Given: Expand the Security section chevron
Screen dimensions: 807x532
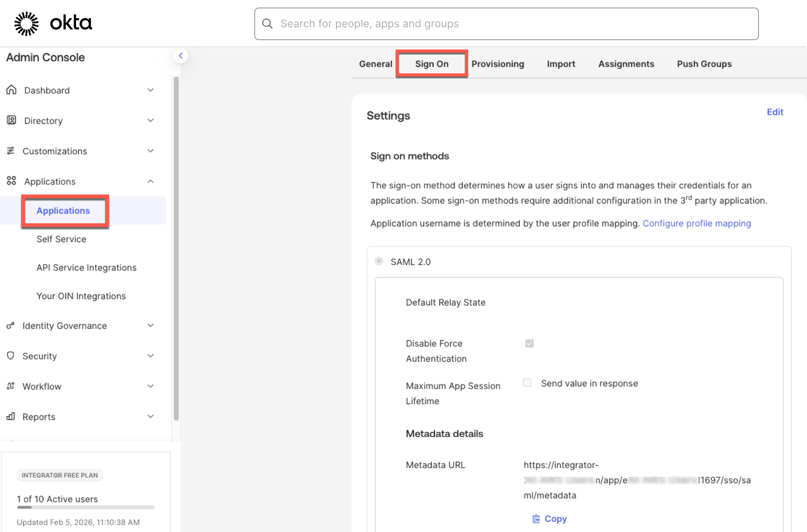Looking at the screenshot, I should 151,356.
